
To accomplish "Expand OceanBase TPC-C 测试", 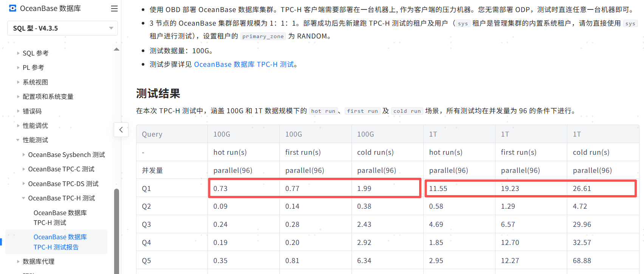I will pos(61,169).
